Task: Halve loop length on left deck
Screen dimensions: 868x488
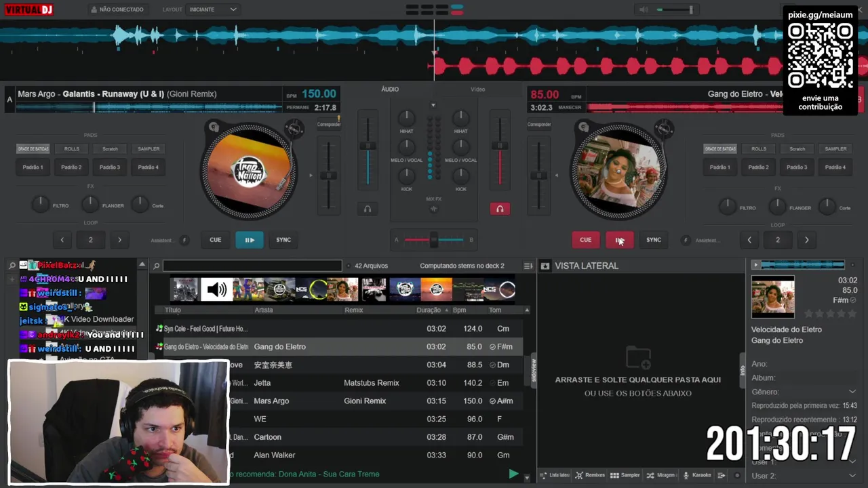Action: point(62,239)
